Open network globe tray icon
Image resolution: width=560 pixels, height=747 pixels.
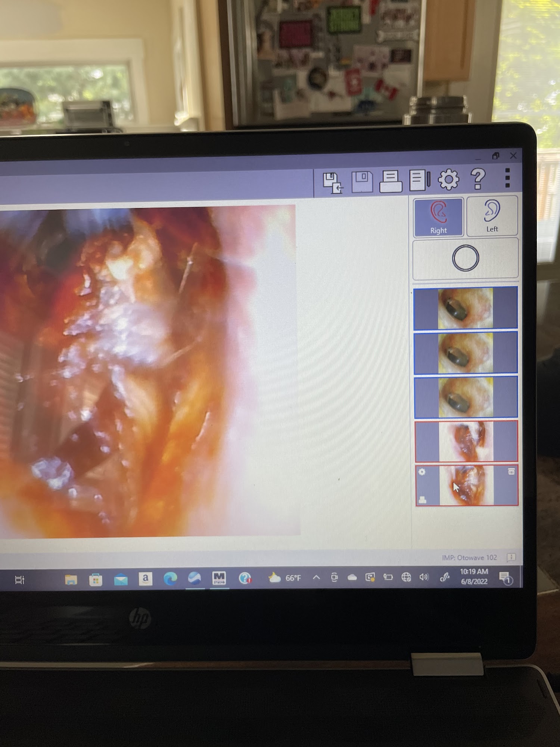(406, 577)
